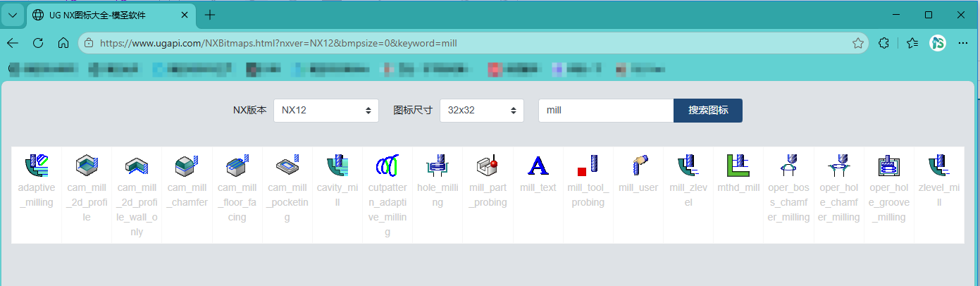This screenshot has width=980, height=286.
Task: Click the mill_tool_probing icon
Action: 588,166
